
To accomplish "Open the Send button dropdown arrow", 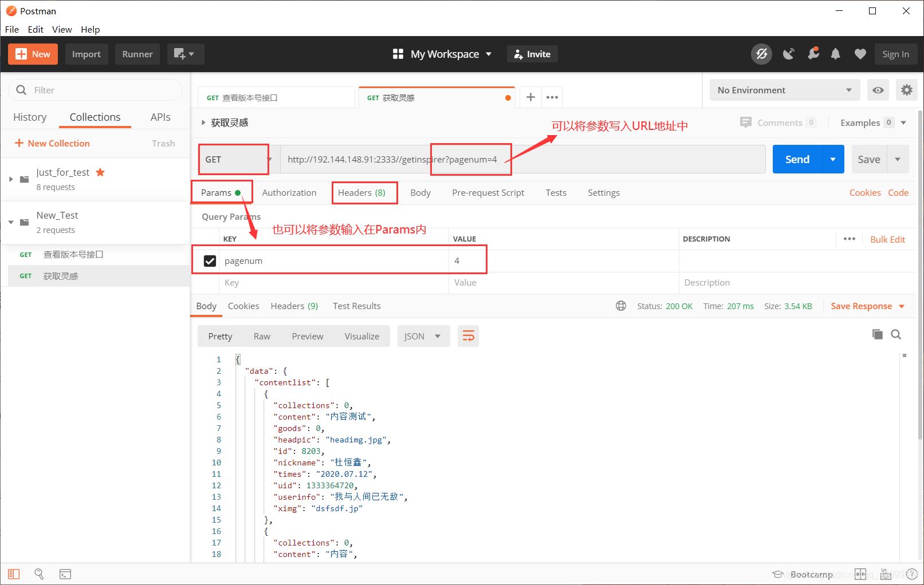I will (x=833, y=159).
